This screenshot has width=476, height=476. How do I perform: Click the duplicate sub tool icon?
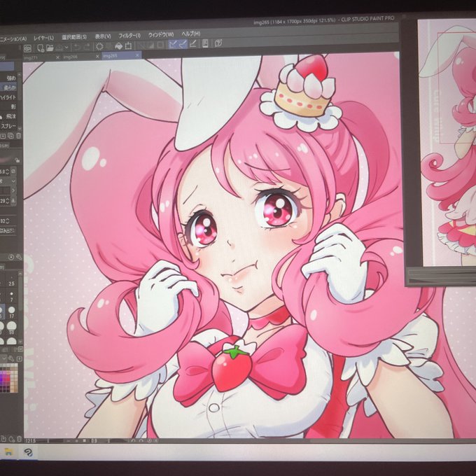click(10, 136)
